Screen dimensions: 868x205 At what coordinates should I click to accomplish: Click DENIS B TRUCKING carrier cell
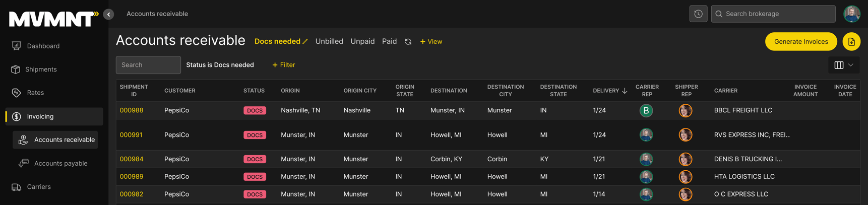point(748,159)
